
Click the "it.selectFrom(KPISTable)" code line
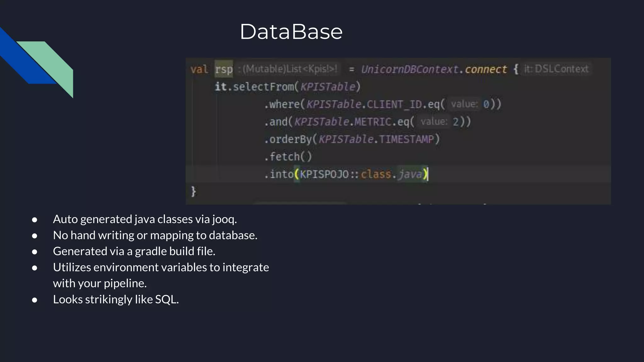point(287,87)
